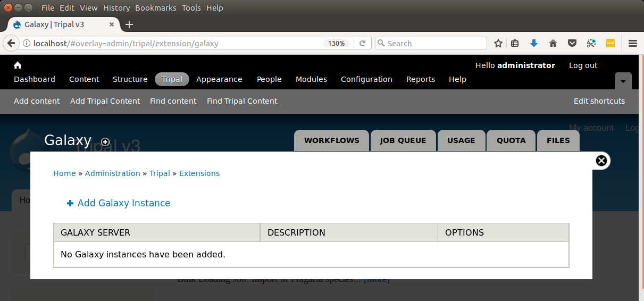This screenshot has width=644, height=301.
Task: Click Find Tripal Content shortcut
Action: [x=242, y=101]
